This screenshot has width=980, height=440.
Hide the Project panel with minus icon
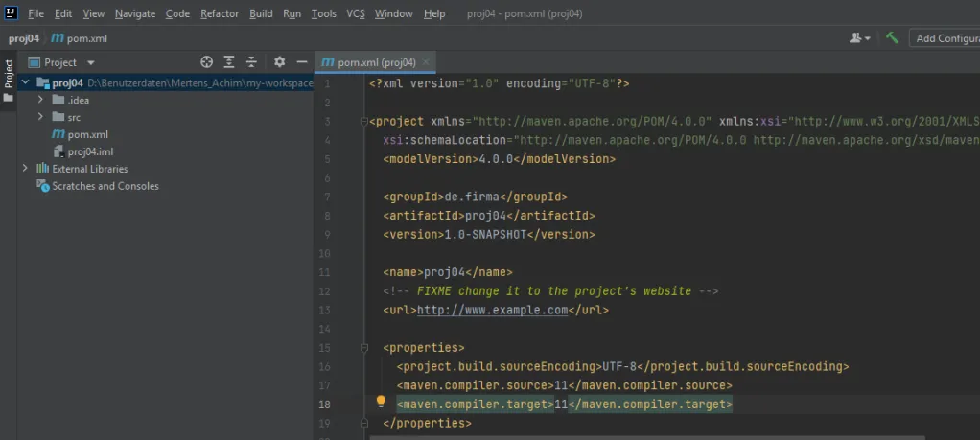[x=302, y=62]
